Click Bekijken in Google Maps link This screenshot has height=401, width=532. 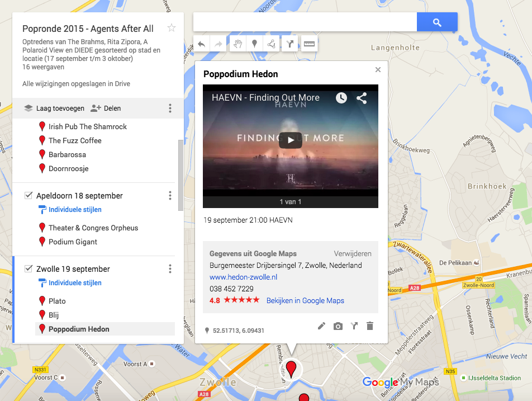pyautogui.click(x=305, y=300)
